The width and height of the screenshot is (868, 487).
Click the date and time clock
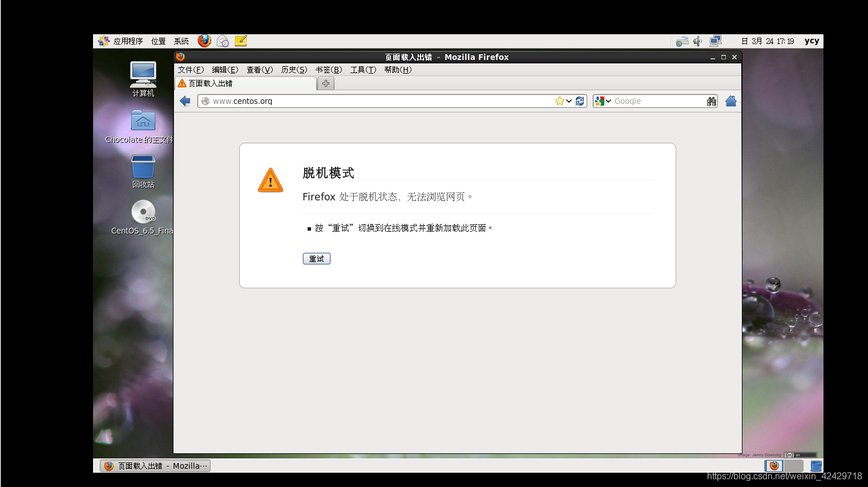pos(768,41)
